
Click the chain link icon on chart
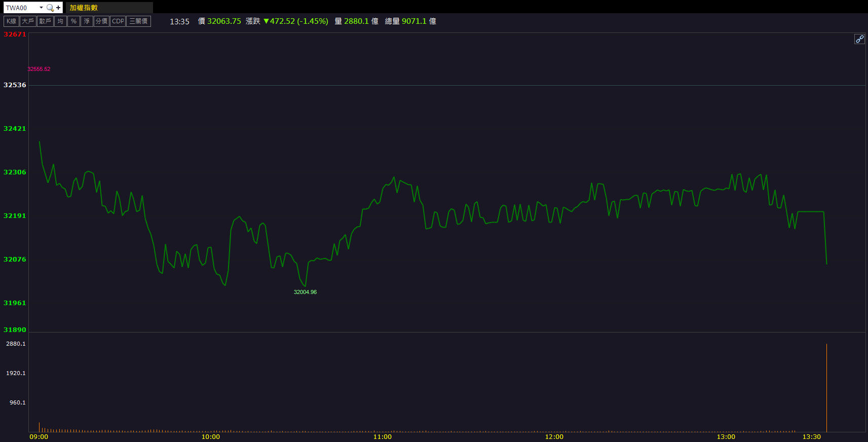[x=859, y=39]
